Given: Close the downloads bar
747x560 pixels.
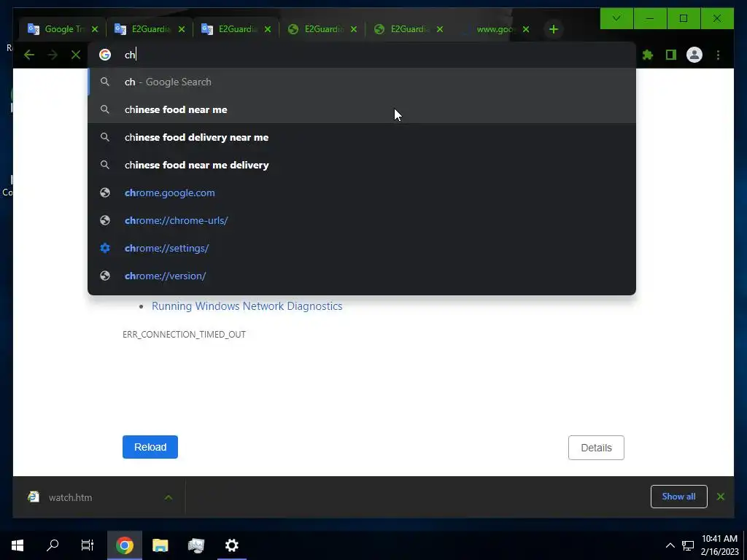Looking at the screenshot, I should click(x=720, y=497).
